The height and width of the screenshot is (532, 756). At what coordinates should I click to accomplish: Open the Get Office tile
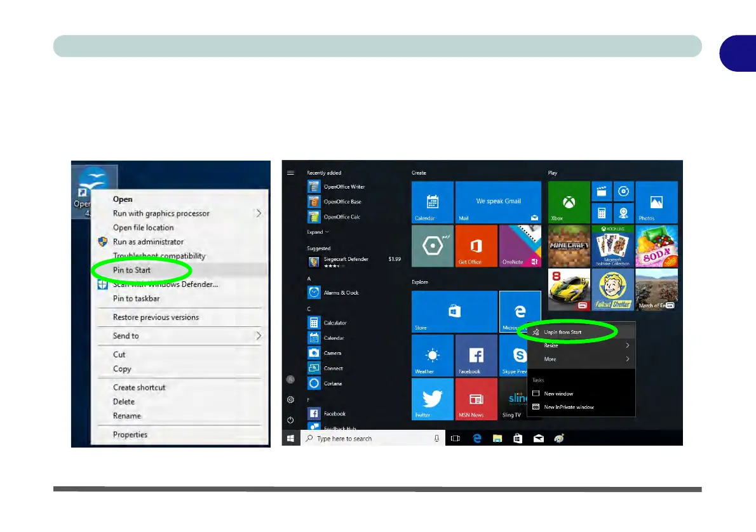tap(476, 246)
